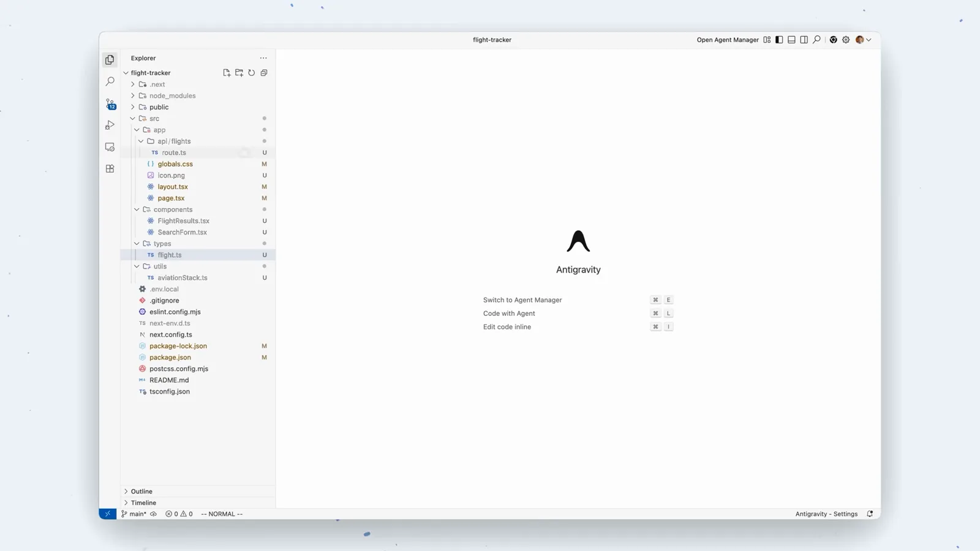The width and height of the screenshot is (980, 551).
Task: Open .env.local file
Action: [x=198, y=289]
